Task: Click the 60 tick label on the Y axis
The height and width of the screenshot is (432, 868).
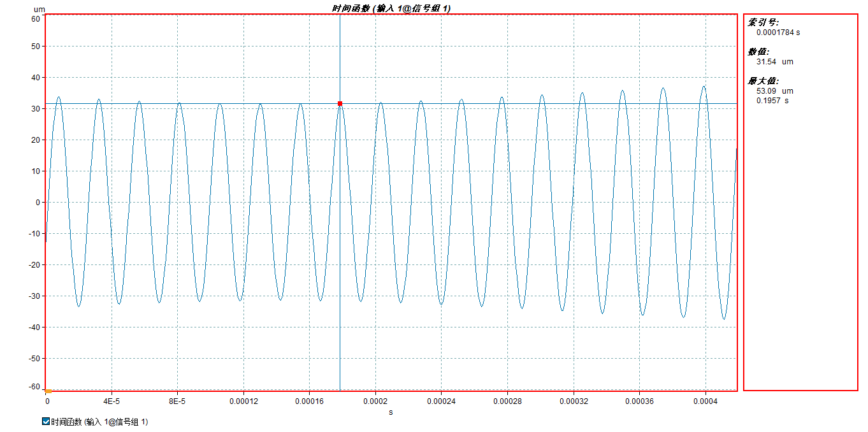Action: click(x=36, y=19)
